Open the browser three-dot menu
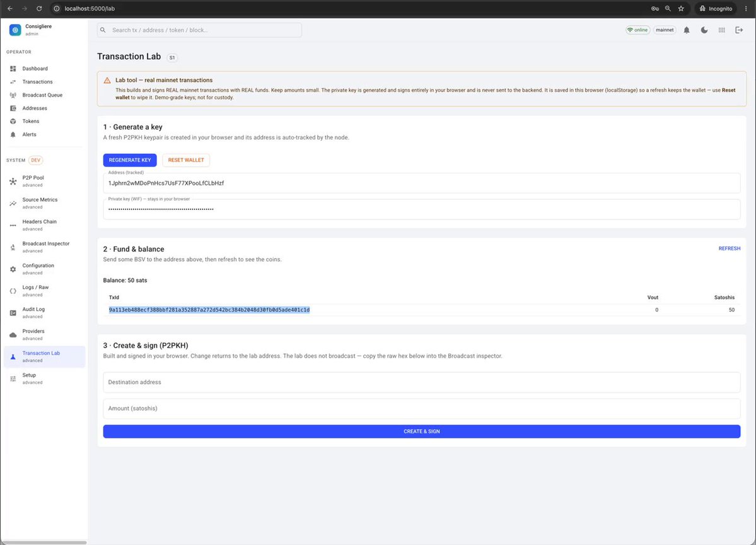The width and height of the screenshot is (756, 545). click(x=746, y=9)
